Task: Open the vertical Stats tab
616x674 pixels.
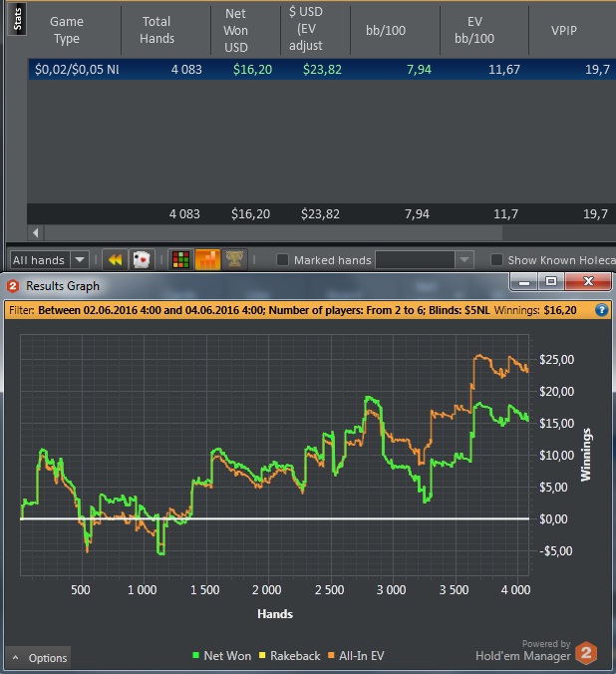Action: pyautogui.click(x=17, y=19)
